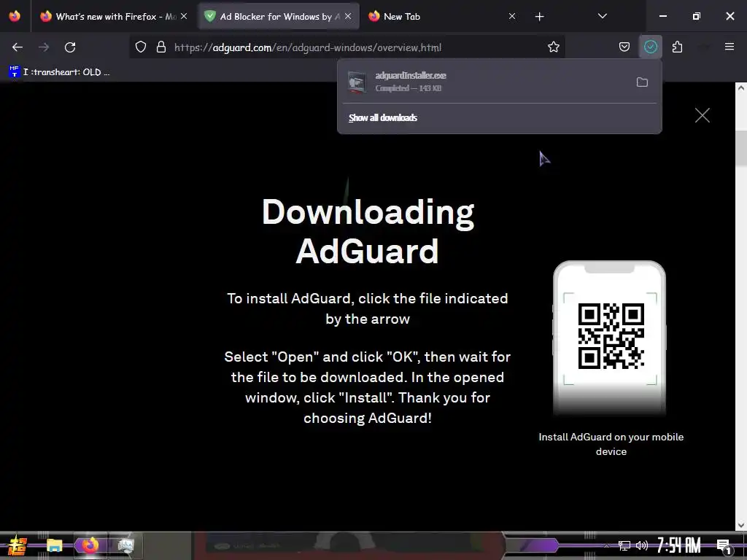Click the 7:54 AM clock
The width and height of the screenshot is (747, 560).
click(679, 545)
